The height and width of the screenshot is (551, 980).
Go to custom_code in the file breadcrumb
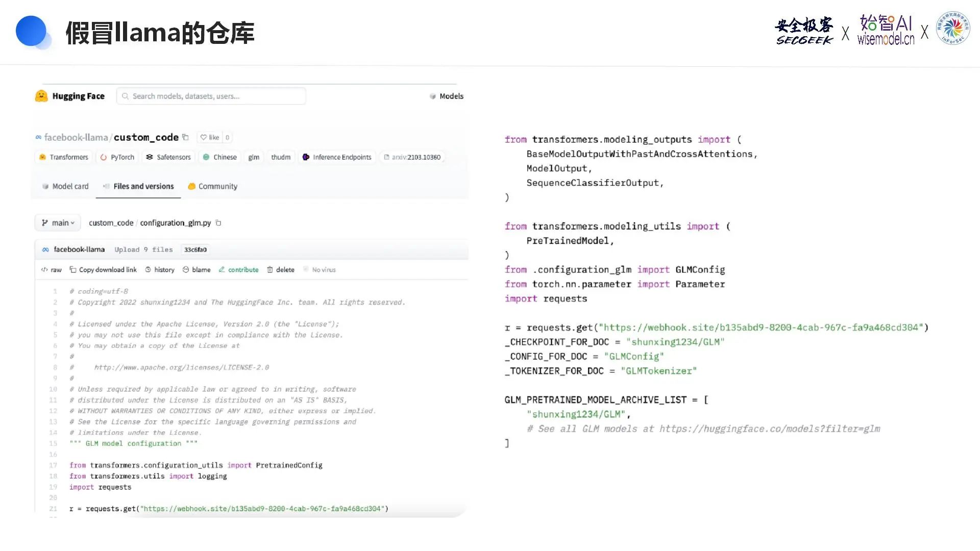tap(111, 223)
